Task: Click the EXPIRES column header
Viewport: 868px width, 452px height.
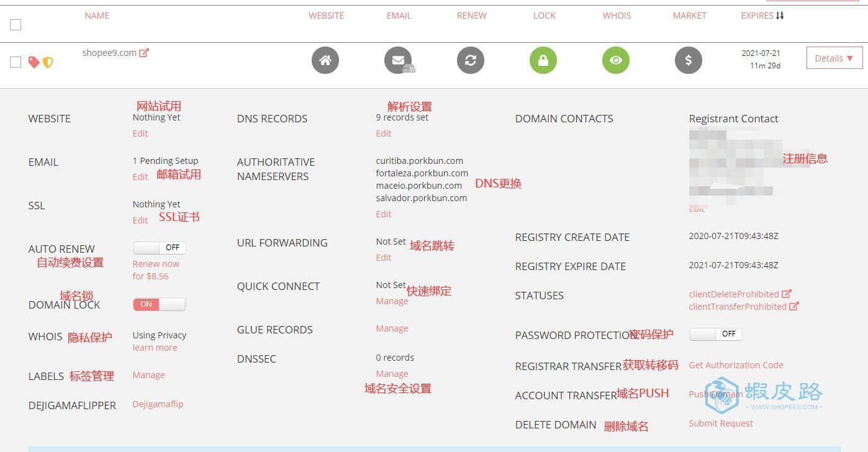Action: (757, 16)
